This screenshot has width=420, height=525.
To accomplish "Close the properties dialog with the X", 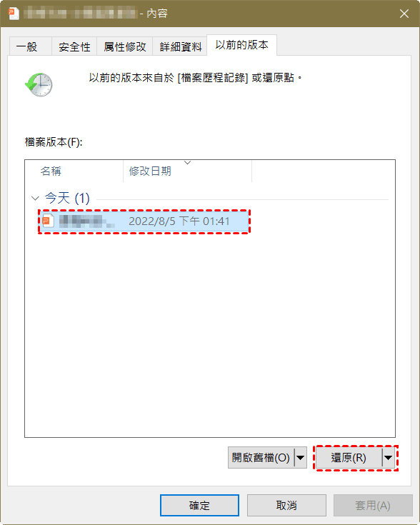I will tap(404, 14).
